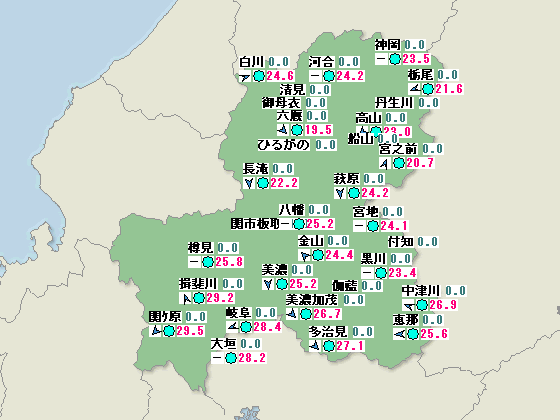
Task: Click the 恵那 temperature value 25.6
Action: (434, 334)
